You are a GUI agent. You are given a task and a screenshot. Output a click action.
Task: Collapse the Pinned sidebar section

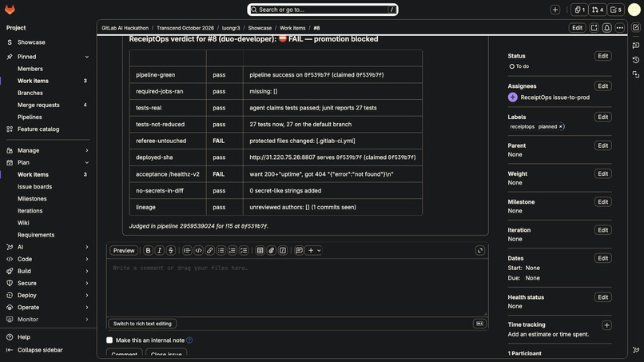[86, 57]
